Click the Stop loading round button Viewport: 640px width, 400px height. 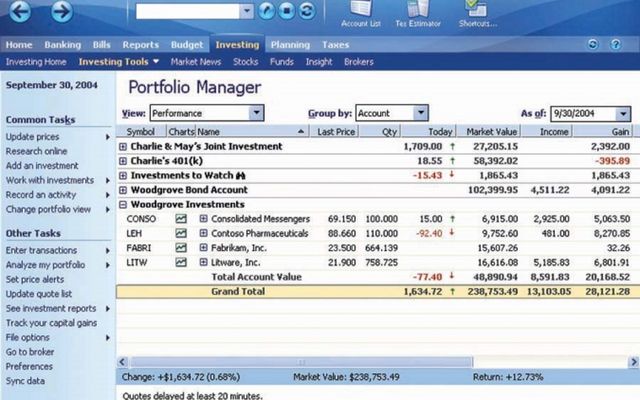tap(287, 11)
